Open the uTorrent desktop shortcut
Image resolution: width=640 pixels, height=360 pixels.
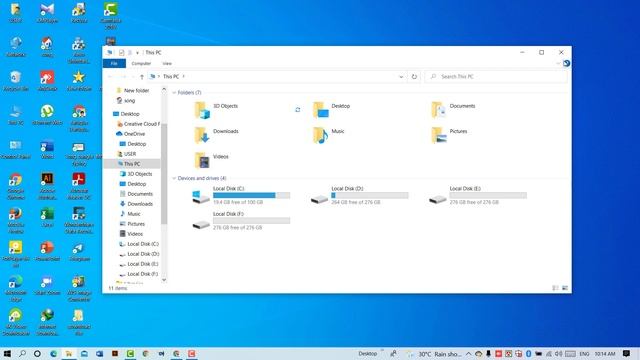point(47,114)
